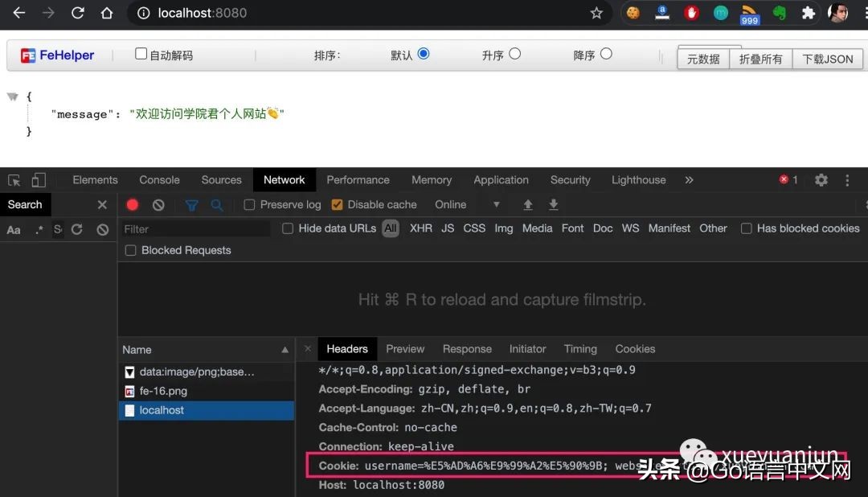Image resolution: width=868 pixels, height=497 pixels.
Task: Start network recording with the red record button
Action: pos(132,205)
